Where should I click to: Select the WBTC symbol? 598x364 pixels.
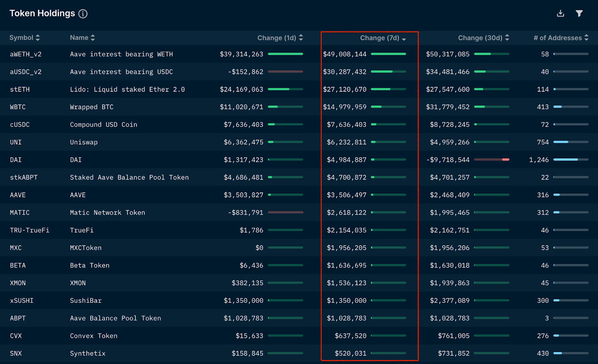coord(18,107)
